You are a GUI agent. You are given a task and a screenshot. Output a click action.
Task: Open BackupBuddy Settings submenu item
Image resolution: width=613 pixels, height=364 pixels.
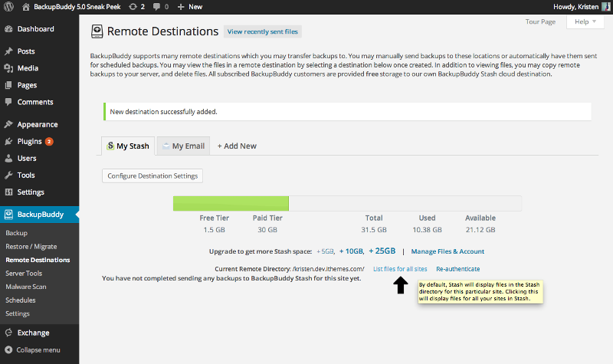[x=18, y=313]
